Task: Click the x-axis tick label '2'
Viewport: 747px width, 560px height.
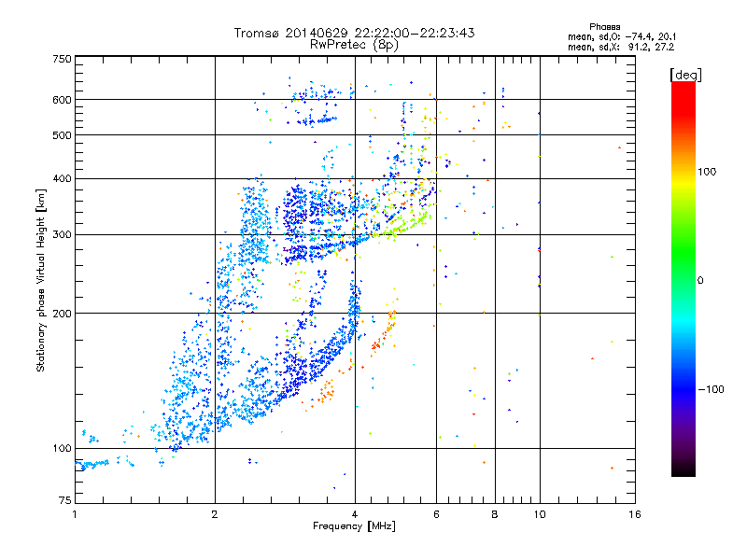Action: click(x=215, y=514)
